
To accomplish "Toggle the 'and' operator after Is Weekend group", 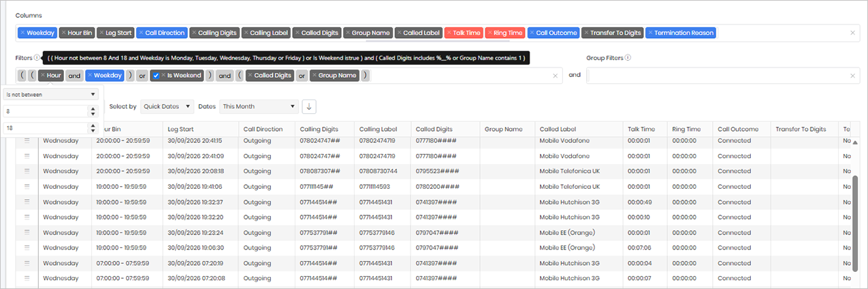I will (x=225, y=76).
